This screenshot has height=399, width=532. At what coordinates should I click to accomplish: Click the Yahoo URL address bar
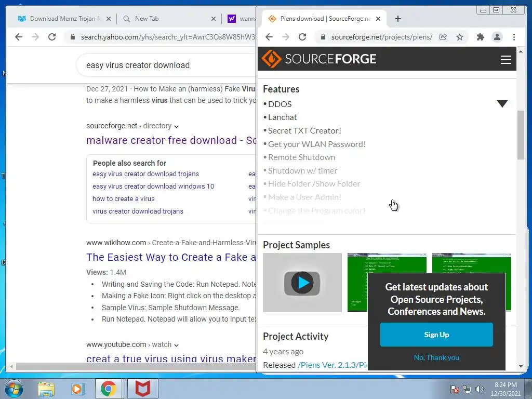168,37
